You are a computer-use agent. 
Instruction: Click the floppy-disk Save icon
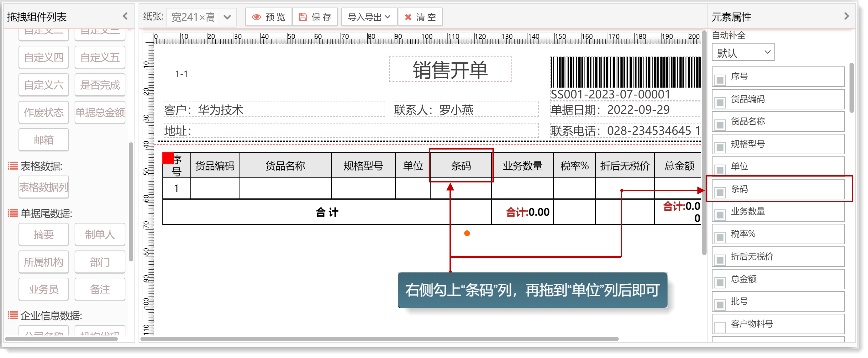[303, 17]
